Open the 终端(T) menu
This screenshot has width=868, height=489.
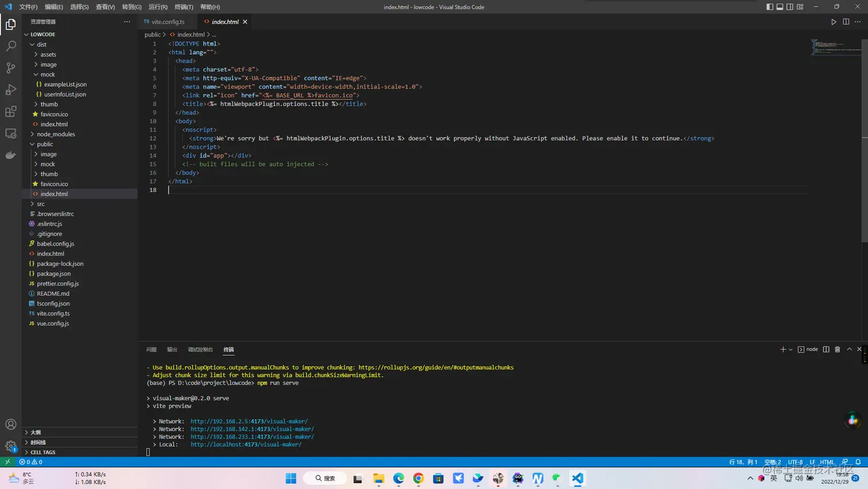[x=184, y=7]
